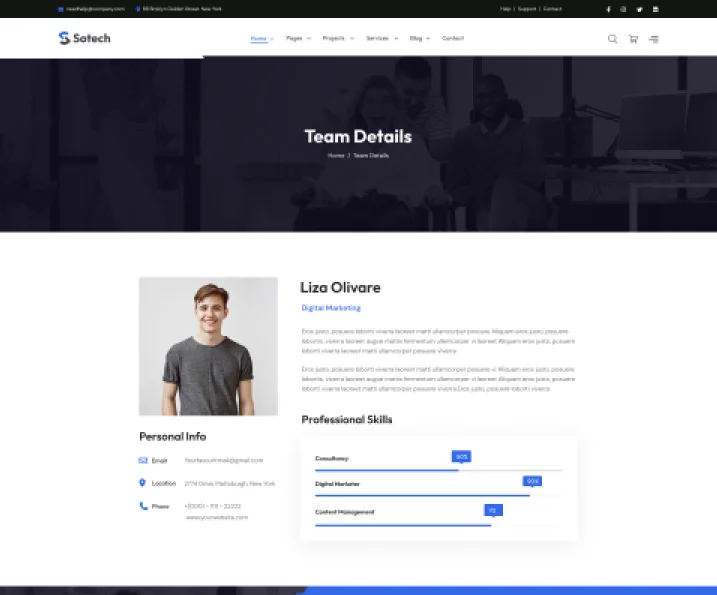The image size is (717, 595).
Task: Open the Instagram icon in top bar
Action: (623, 9)
